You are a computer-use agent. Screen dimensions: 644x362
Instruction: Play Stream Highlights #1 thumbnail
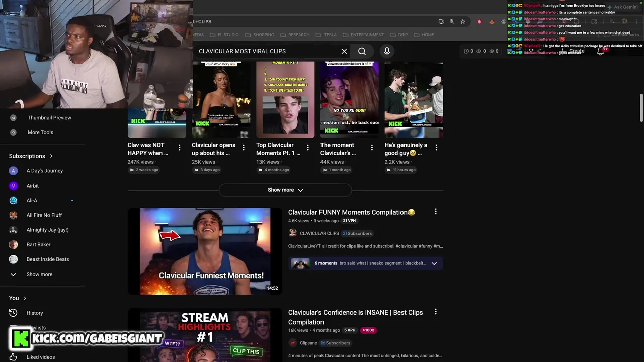click(x=205, y=335)
